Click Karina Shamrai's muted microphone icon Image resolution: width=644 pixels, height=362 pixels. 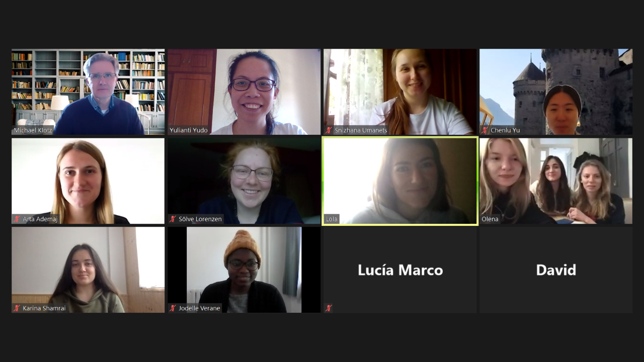point(17,308)
